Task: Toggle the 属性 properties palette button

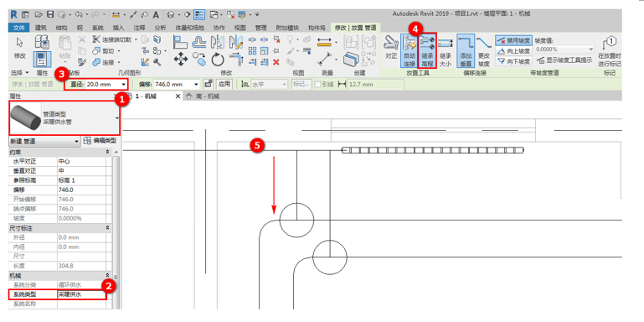Action: 42,59
